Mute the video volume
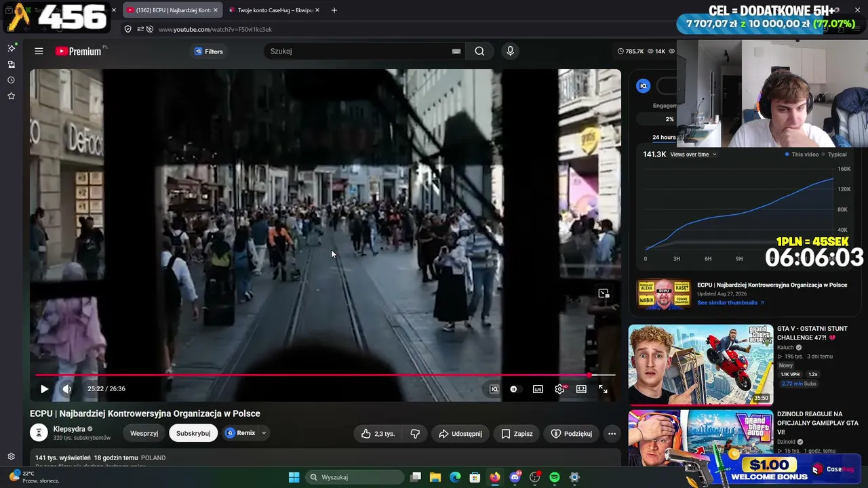The image size is (868, 488). pos(66,389)
